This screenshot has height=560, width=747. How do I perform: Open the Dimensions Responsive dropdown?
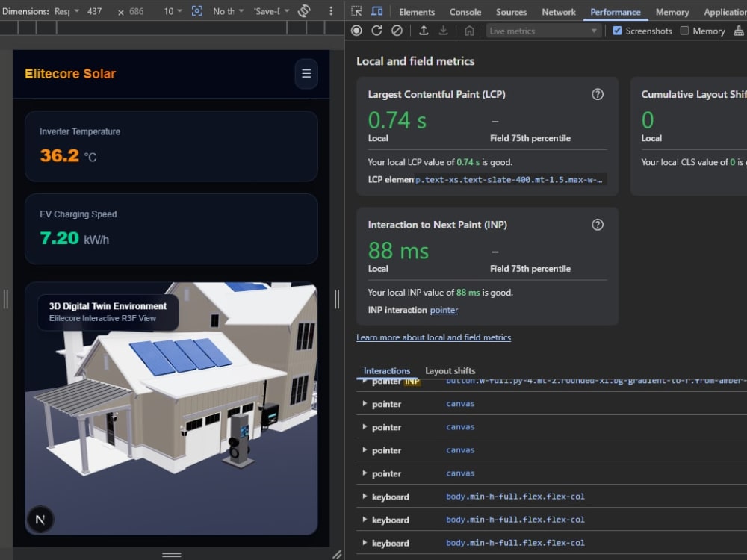point(66,11)
